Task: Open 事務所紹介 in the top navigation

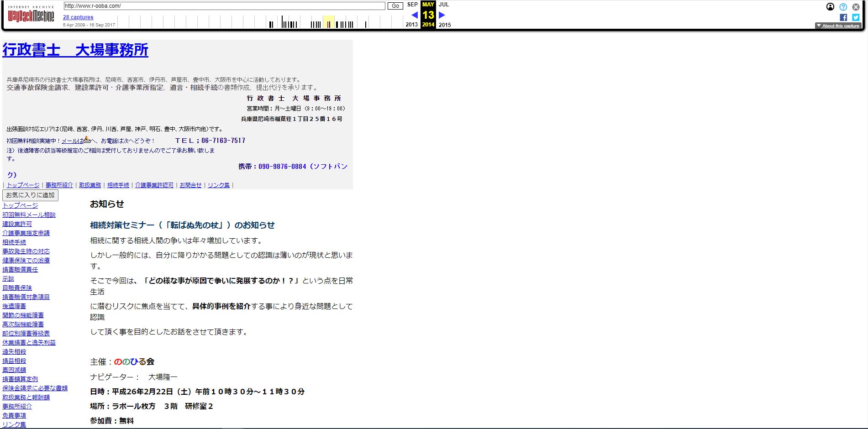Action: (58, 185)
